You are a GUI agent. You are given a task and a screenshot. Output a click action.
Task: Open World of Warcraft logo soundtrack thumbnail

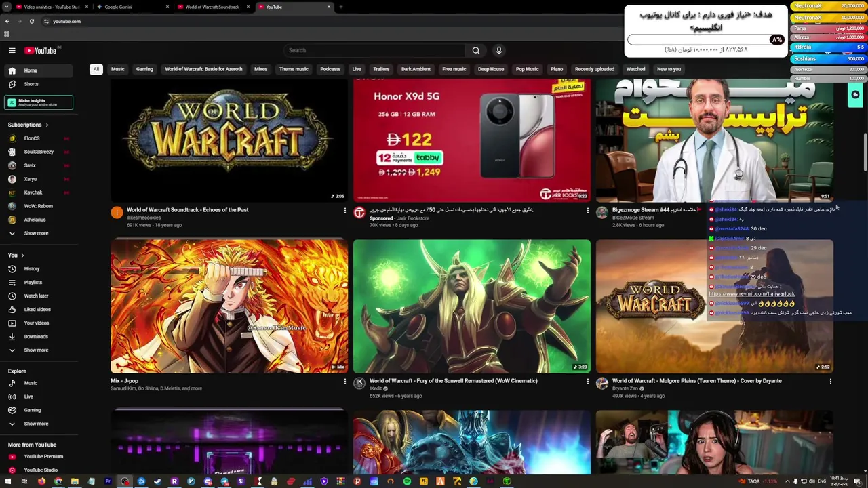229,140
